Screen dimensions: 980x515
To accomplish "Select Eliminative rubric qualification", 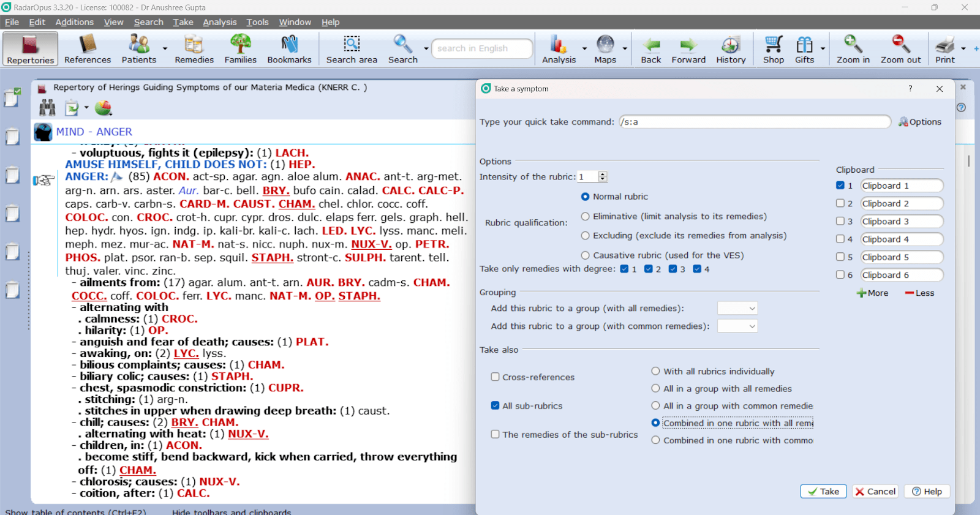I will [585, 216].
